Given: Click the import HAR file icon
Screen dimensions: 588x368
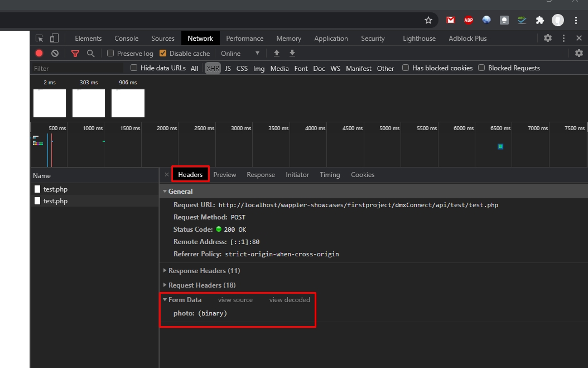Looking at the screenshot, I should tap(276, 54).
